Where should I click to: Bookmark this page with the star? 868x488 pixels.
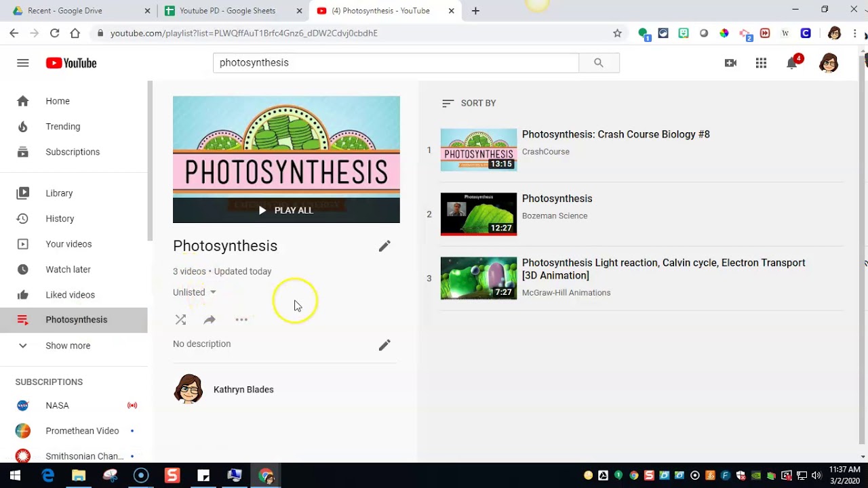pos(617,33)
